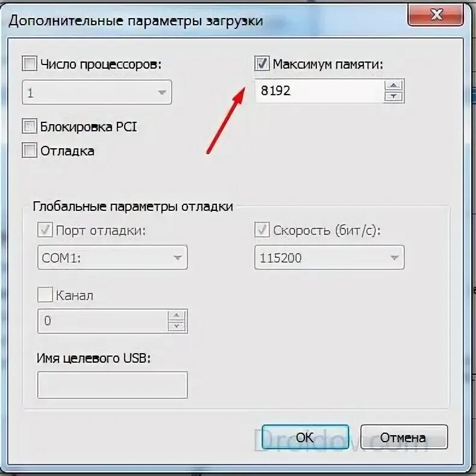Enable the Отладка checkbox

pyautogui.click(x=30, y=150)
